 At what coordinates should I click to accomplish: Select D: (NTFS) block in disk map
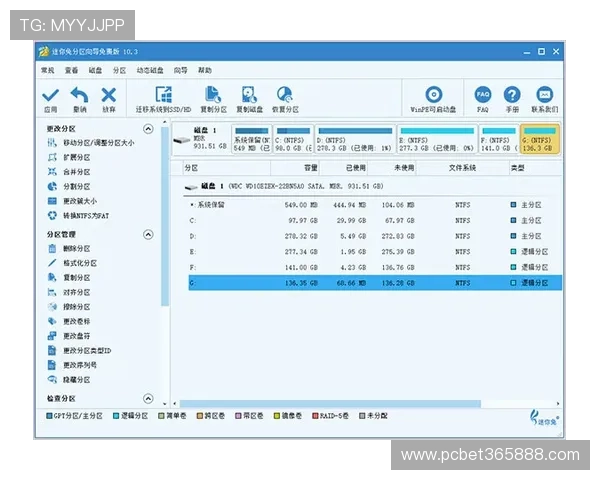click(x=355, y=139)
